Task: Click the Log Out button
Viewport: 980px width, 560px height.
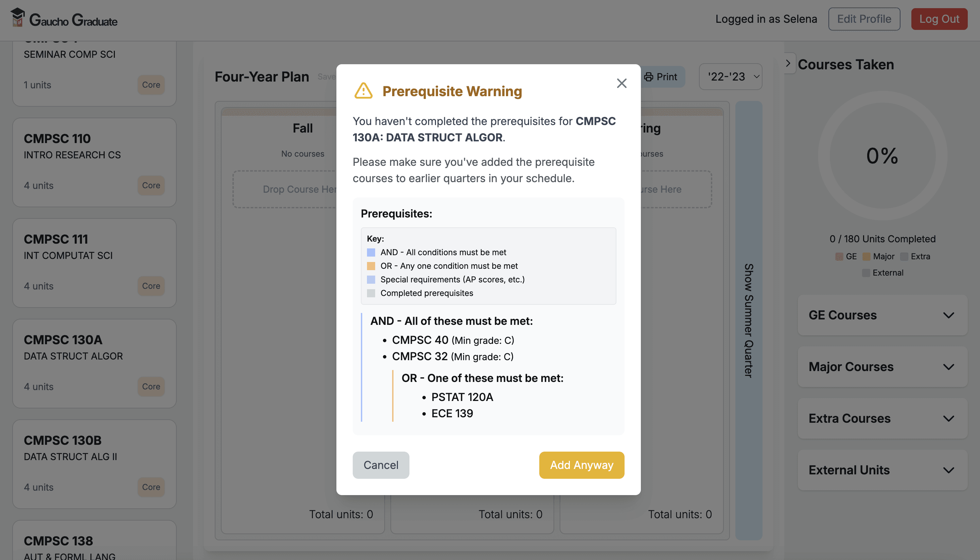Action: pos(939,19)
